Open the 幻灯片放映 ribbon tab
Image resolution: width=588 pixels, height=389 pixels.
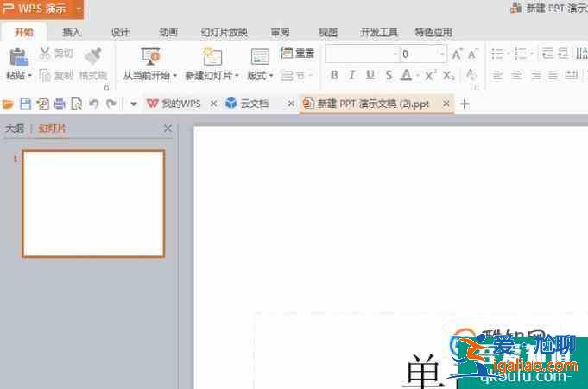coord(224,32)
